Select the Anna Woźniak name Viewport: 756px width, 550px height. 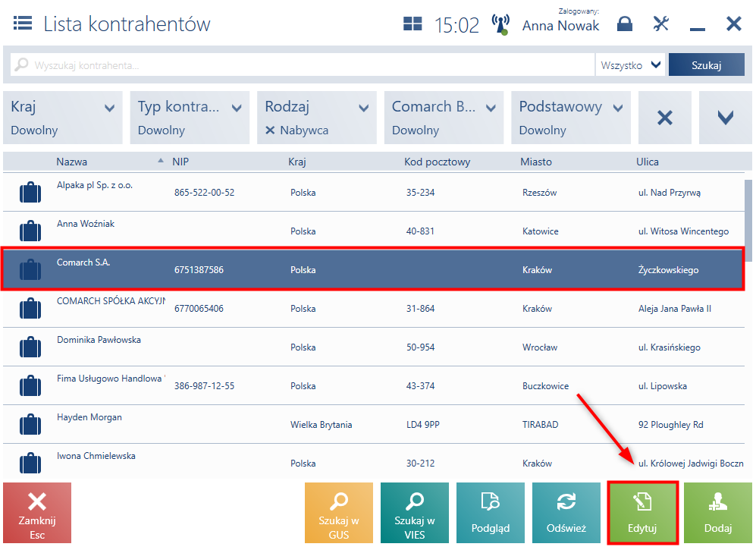tap(86, 223)
